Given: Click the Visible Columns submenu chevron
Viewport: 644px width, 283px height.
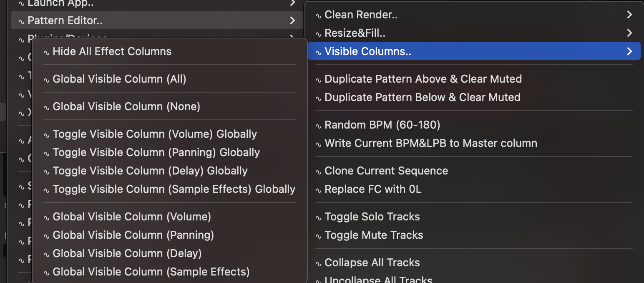Looking at the screenshot, I should point(629,51).
